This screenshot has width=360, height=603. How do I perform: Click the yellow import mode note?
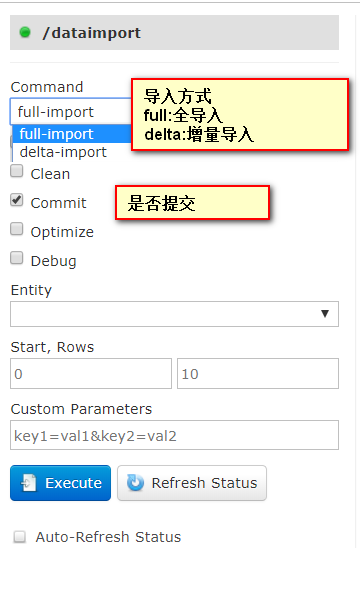tap(240, 115)
